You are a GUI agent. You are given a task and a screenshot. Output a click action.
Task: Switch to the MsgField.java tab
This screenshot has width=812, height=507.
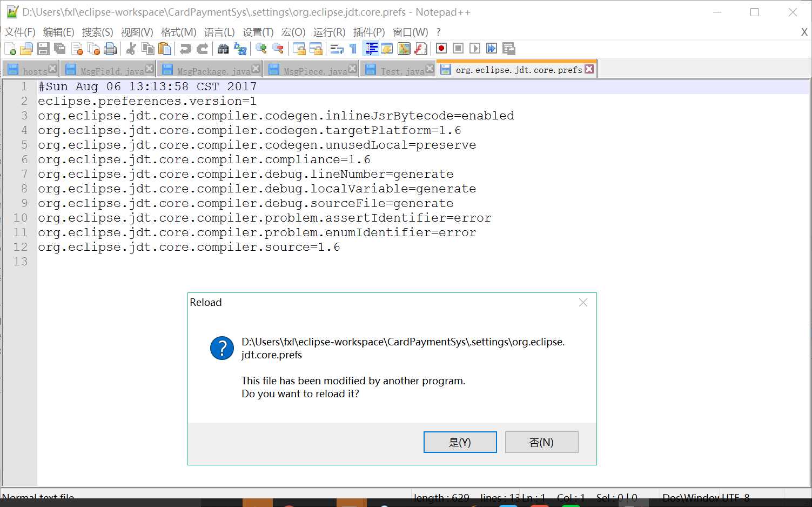coord(108,70)
